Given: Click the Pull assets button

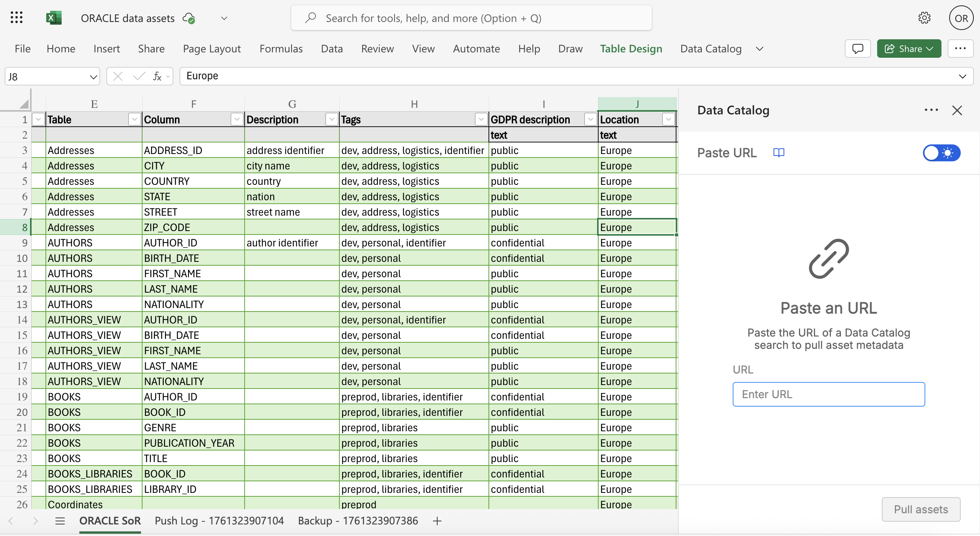Looking at the screenshot, I should (x=921, y=509).
